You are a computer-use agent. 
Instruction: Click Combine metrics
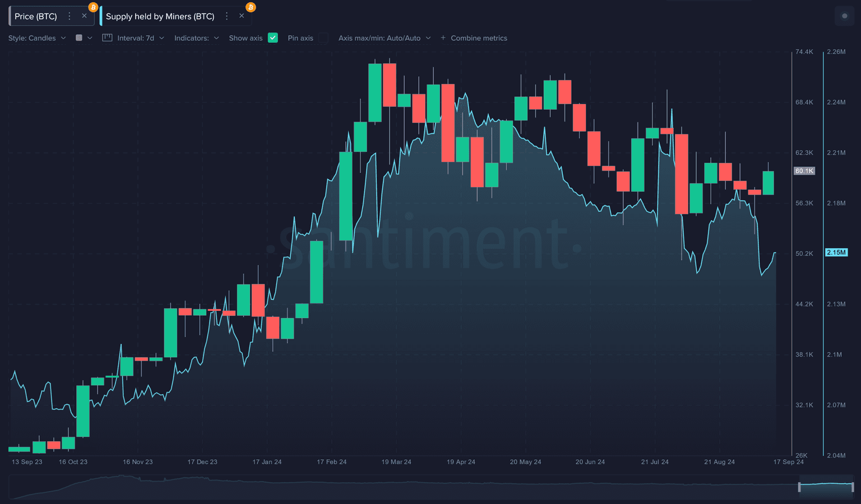click(x=479, y=38)
